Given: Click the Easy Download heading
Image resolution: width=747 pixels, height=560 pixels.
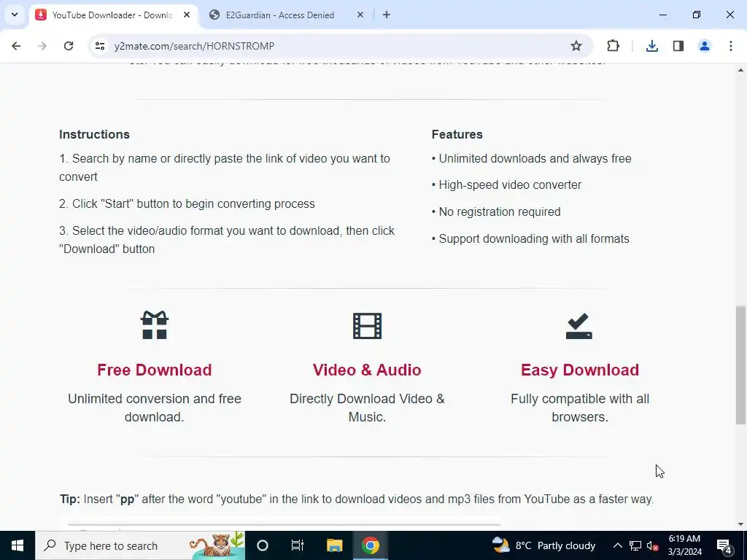Looking at the screenshot, I should (x=580, y=370).
